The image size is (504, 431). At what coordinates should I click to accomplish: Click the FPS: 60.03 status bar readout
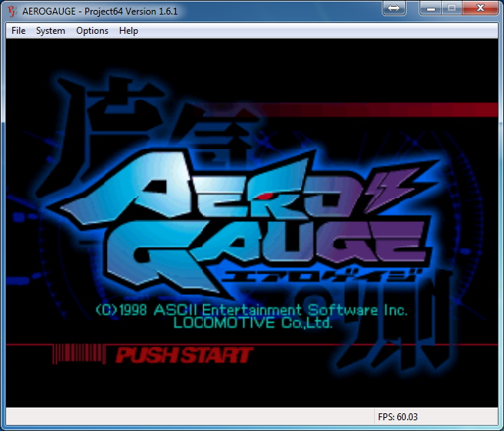click(x=398, y=417)
